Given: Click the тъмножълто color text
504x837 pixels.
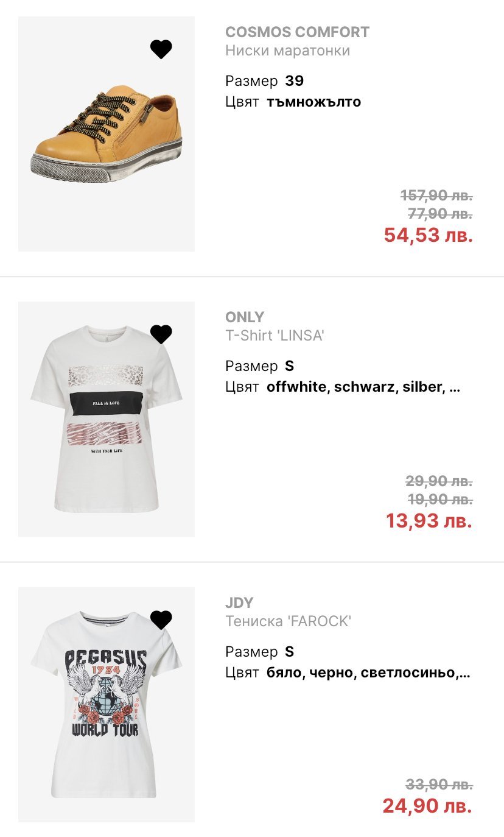Looking at the screenshot, I should (x=313, y=102).
